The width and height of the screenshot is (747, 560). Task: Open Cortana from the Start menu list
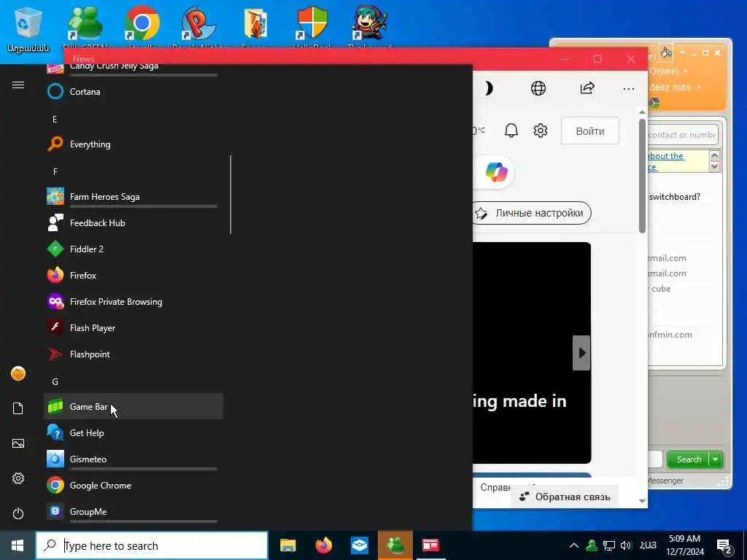[x=133, y=91]
